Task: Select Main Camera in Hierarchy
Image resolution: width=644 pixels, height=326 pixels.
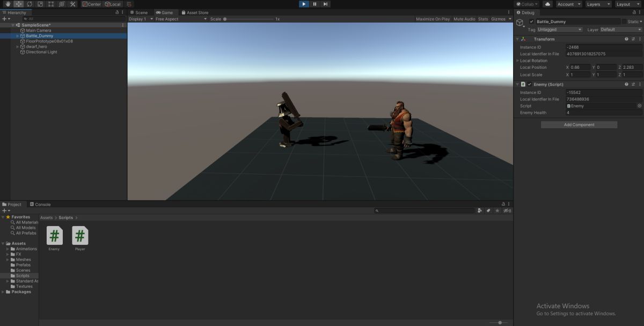Action: click(39, 31)
